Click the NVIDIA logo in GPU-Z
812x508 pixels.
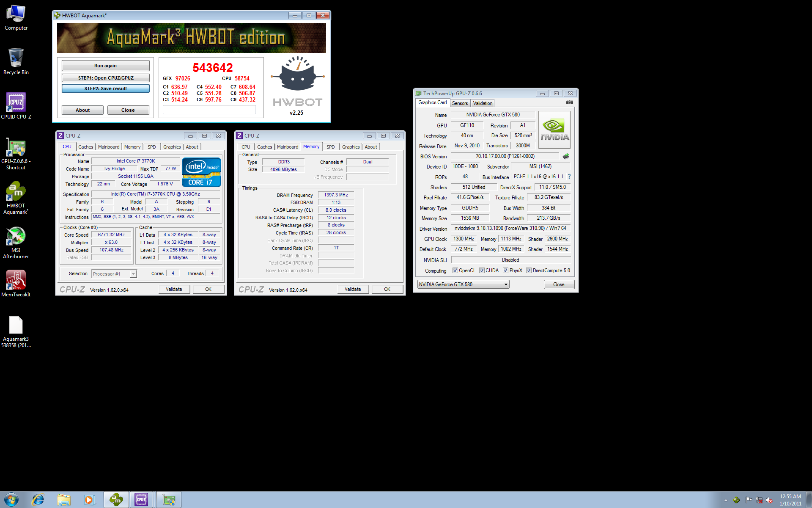coord(554,130)
